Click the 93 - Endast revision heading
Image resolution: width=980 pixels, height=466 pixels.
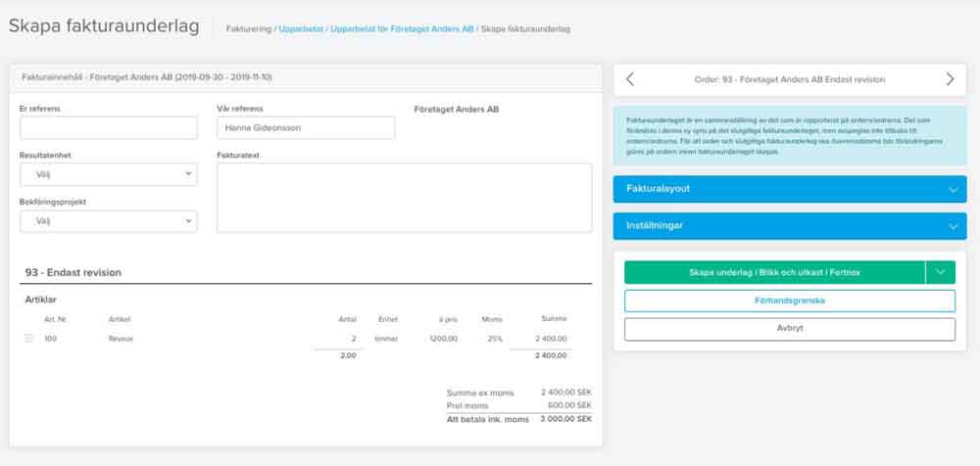pyautogui.click(x=73, y=272)
